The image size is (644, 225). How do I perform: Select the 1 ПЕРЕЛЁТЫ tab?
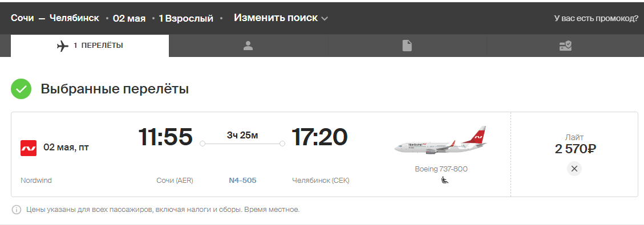click(90, 46)
